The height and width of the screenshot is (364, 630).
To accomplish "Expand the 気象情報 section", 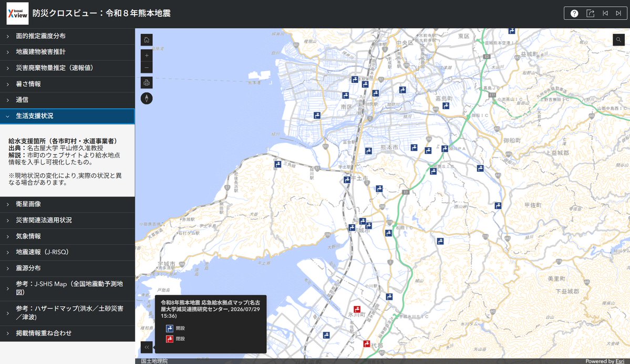I will 67,237.
